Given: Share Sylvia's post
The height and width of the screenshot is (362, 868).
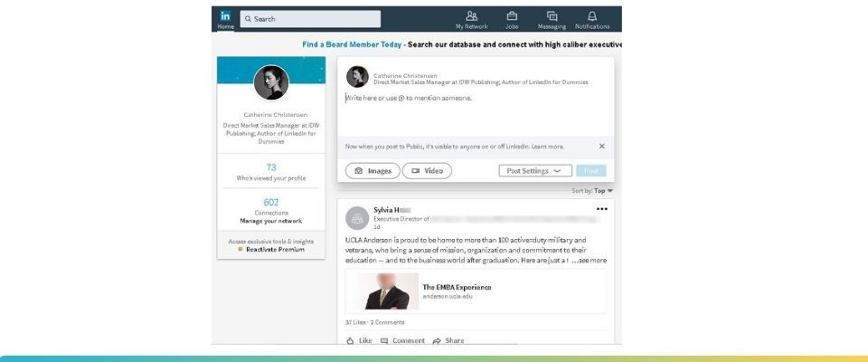Looking at the screenshot, I should 448,340.
